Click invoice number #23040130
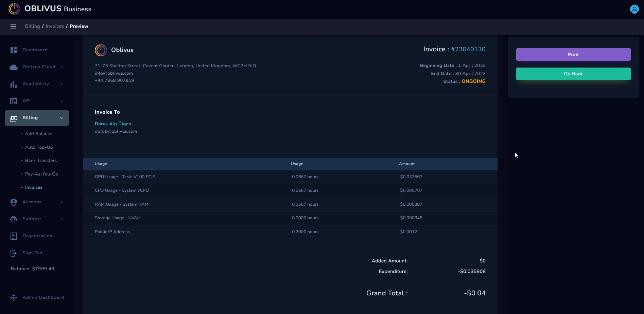 tap(468, 49)
